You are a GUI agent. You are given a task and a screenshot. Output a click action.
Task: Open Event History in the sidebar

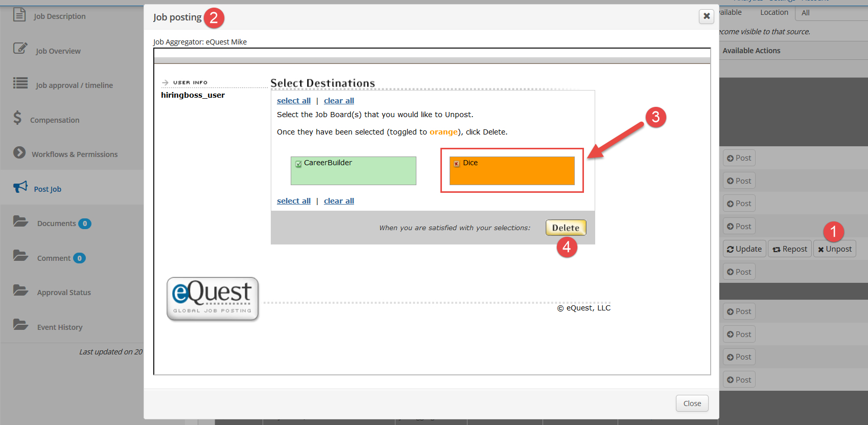60,327
